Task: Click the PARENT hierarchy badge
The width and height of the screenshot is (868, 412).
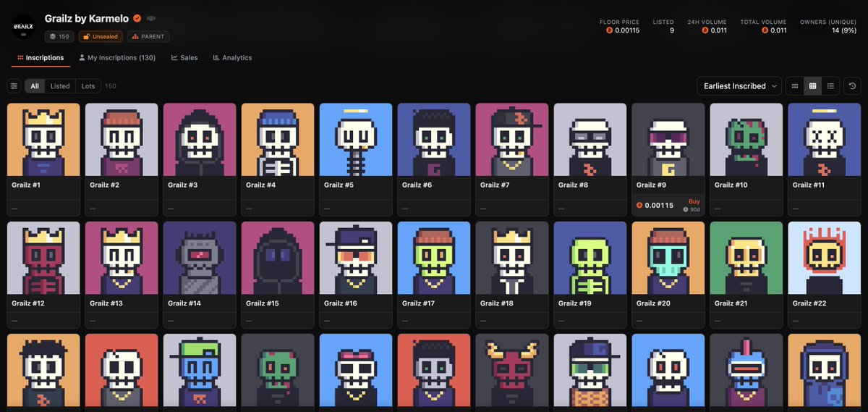Action: [148, 36]
